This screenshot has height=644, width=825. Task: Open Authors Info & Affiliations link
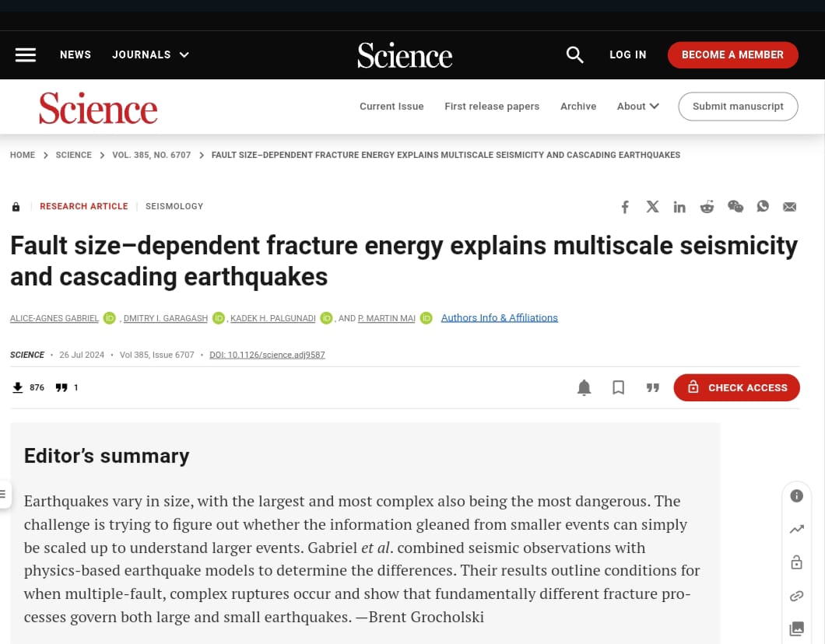[499, 317]
